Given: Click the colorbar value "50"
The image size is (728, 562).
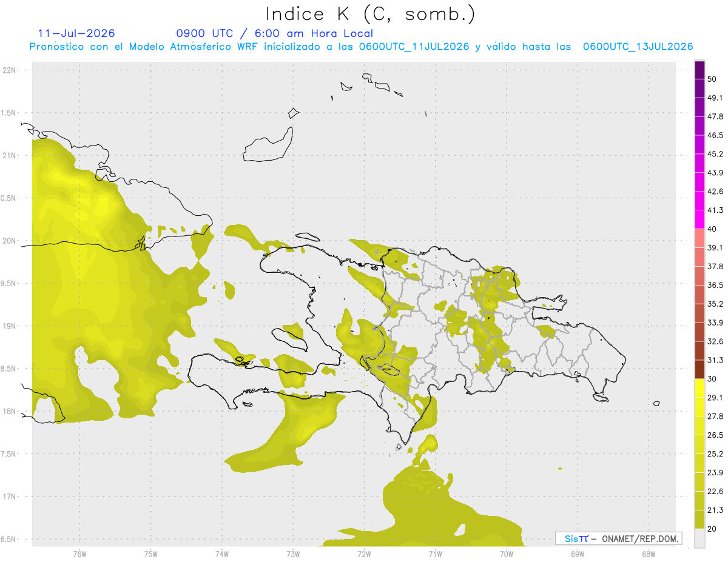Looking at the screenshot, I should (712, 79).
